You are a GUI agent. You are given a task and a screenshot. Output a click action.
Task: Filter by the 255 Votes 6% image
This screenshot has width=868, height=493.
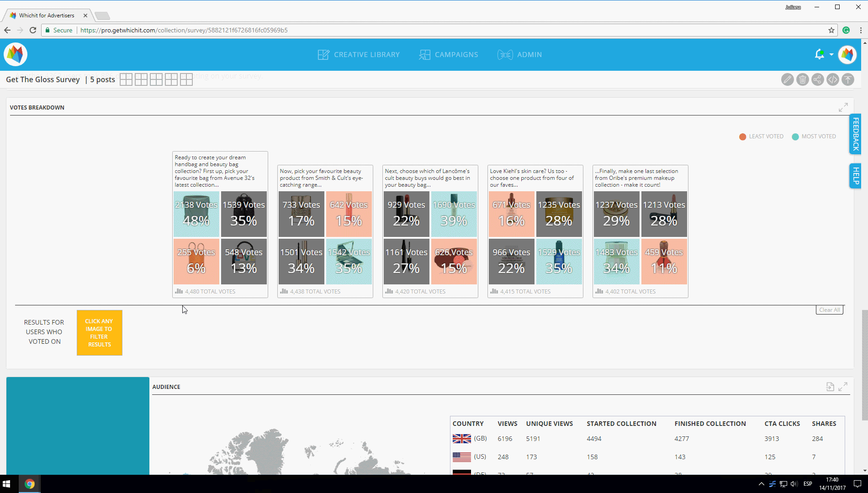[196, 262]
